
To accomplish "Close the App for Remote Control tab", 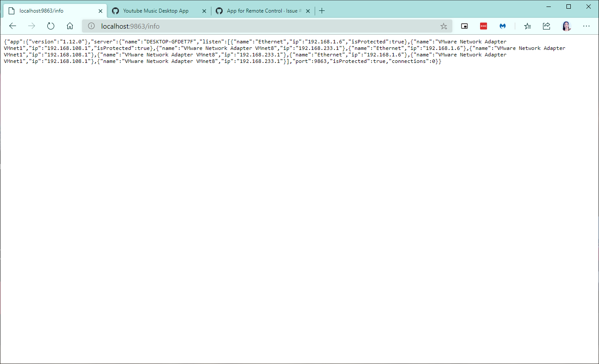I will [x=308, y=10].
